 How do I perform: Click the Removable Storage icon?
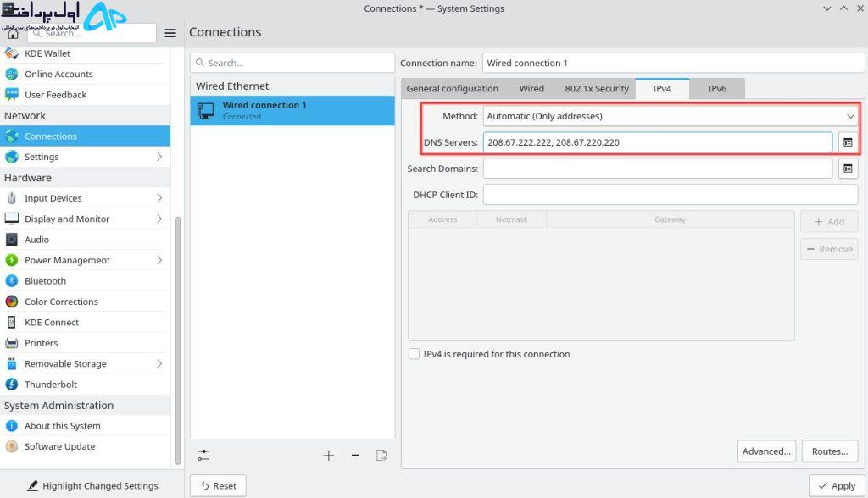pos(11,363)
